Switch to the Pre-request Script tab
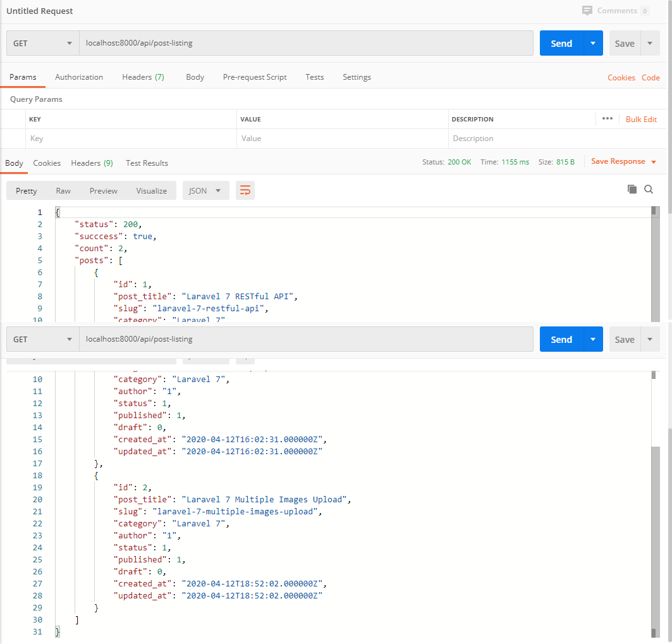This screenshot has height=644, width=672. pos(255,77)
